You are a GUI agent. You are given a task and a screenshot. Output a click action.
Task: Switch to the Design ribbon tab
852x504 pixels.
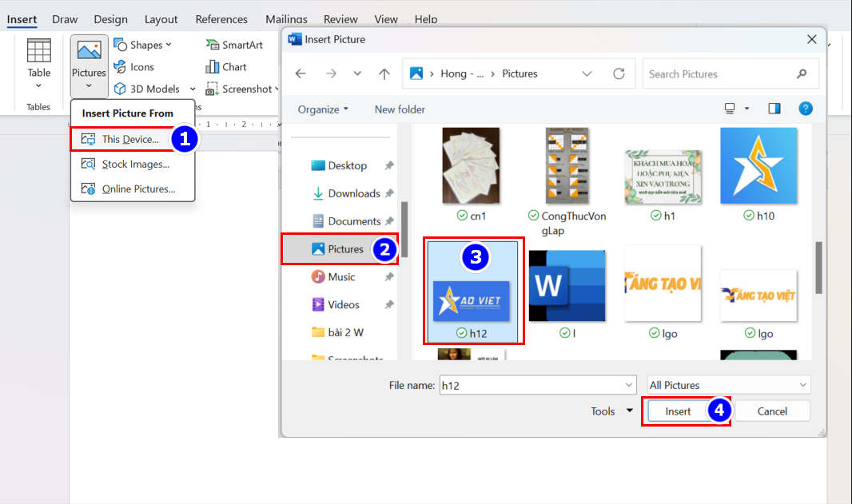tap(110, 19)
